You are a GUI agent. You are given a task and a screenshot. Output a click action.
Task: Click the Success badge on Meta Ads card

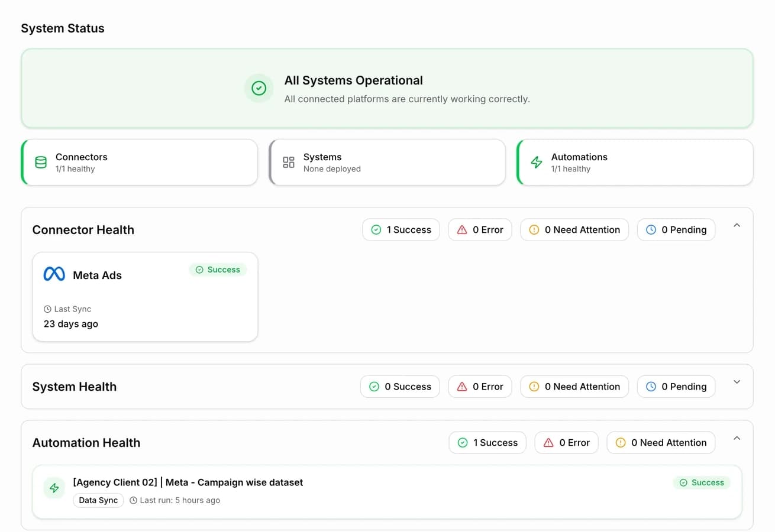click(x=218, y=270)
